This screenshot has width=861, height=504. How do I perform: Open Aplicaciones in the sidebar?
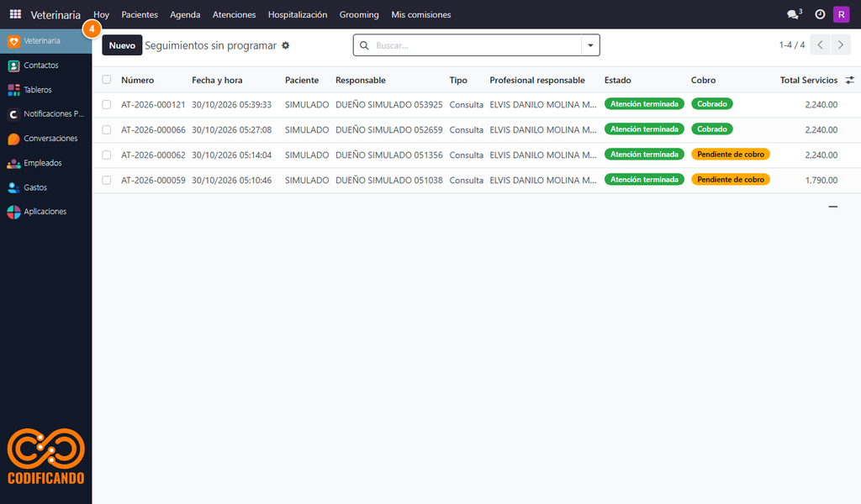pyautogui.click(x=46, y=212)
